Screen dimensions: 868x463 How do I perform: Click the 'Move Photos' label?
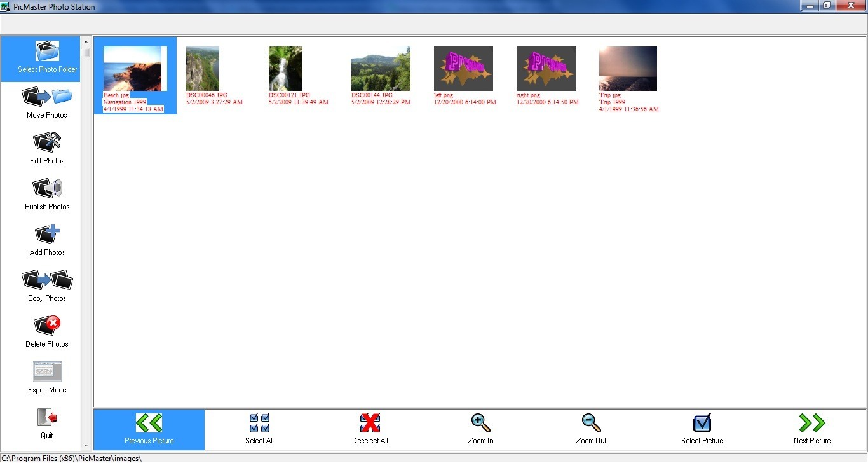(x=47, y=115)
